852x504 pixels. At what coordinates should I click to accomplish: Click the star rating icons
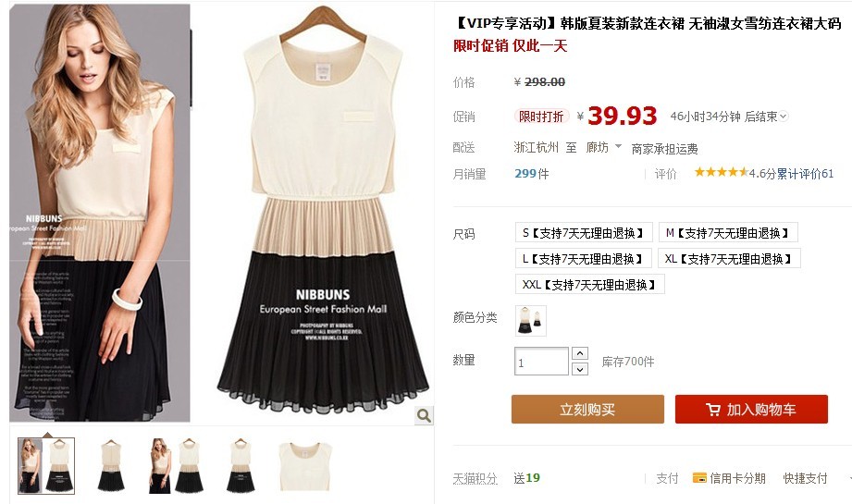point(721,172)
